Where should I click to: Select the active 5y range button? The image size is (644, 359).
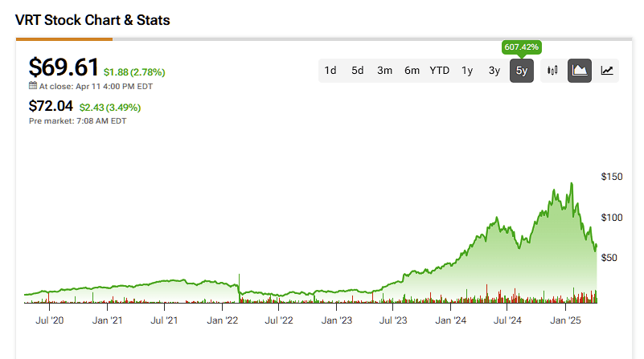(x=522, y=71)
